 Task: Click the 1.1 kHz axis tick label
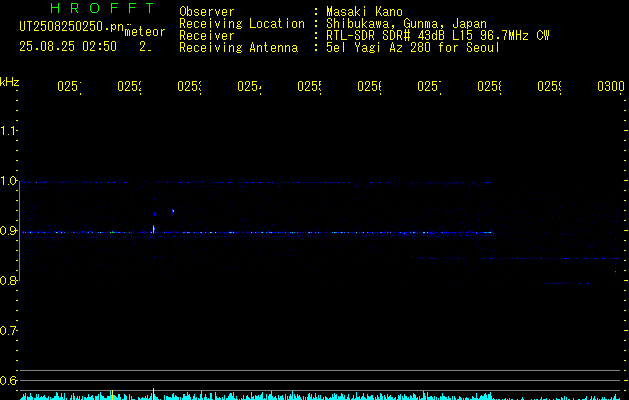pos(8,131)
